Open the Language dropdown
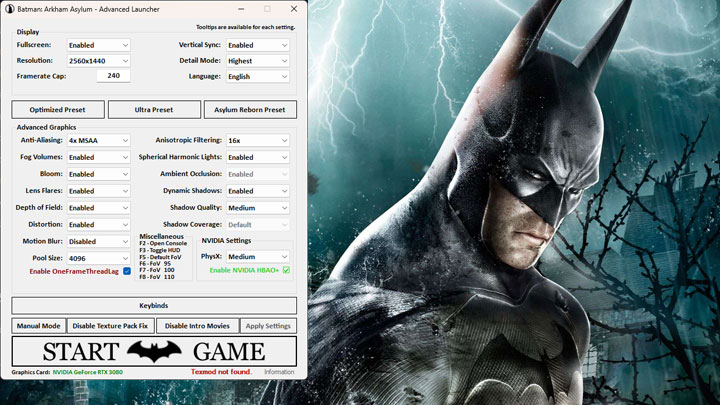Viewport: 720px width, 405px height. coord(258,76)
